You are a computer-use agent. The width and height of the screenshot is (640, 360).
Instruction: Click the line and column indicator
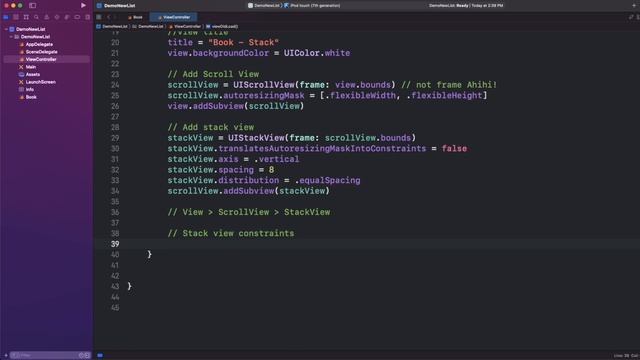point(626,356)
